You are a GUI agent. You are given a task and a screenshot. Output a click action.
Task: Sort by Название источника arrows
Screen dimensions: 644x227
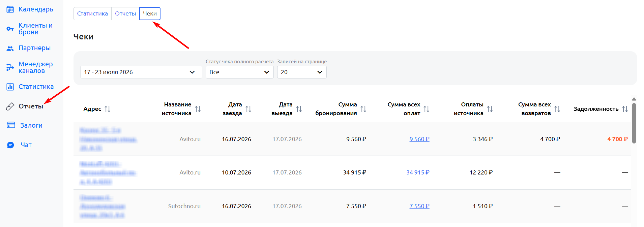[x=198, y=109]
